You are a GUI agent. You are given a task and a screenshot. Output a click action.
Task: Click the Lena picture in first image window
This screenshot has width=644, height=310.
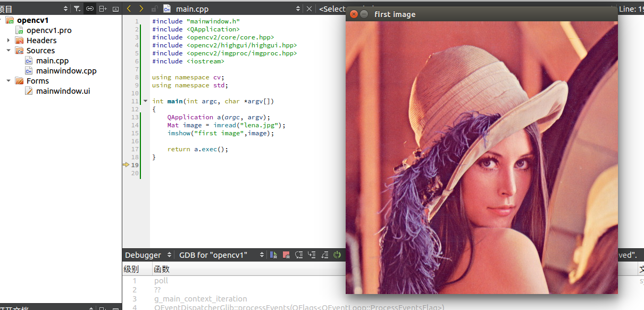pyautogui.click(x=482, y=158)
